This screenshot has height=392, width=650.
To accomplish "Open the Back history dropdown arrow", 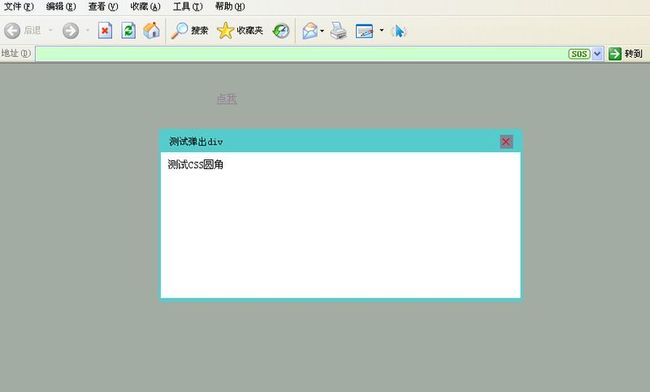I will [51, 30].
